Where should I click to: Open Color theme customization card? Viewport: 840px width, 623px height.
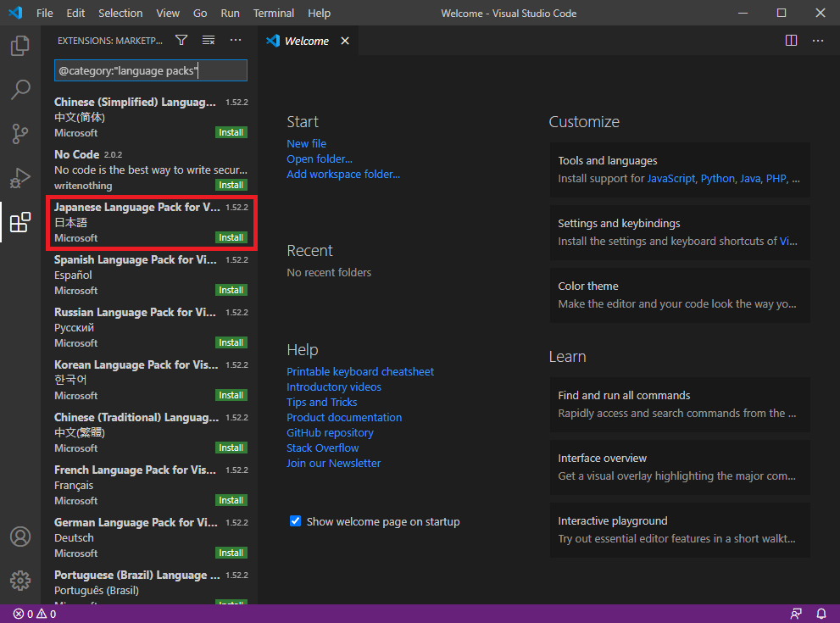[x=679, y=295]
